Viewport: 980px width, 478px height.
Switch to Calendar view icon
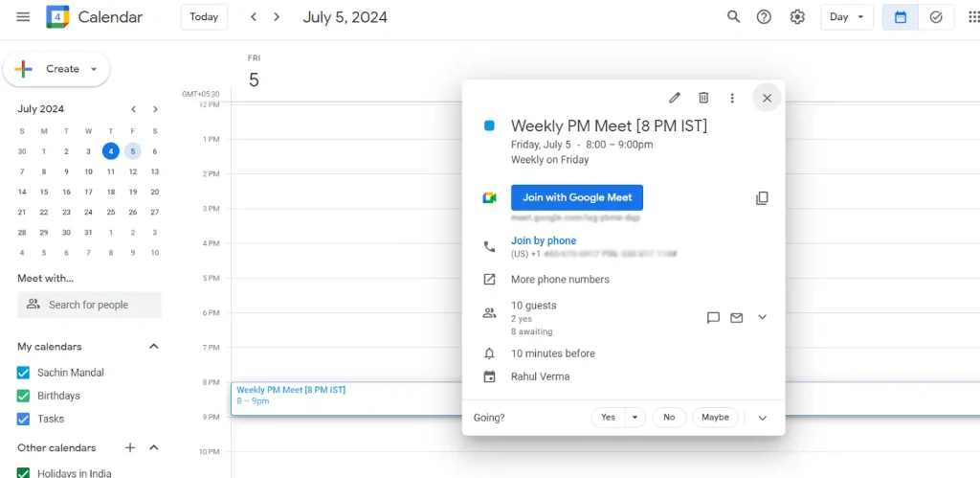point(901,17)
